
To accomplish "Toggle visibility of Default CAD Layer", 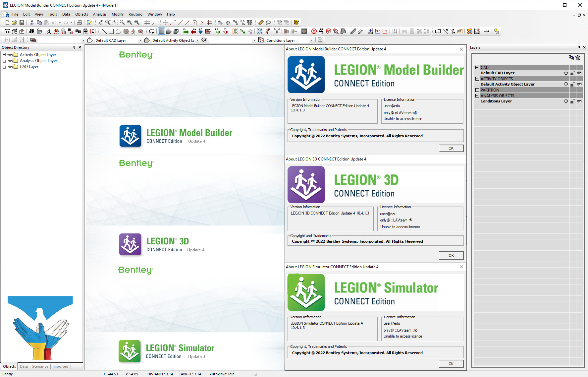I will 579,73.
